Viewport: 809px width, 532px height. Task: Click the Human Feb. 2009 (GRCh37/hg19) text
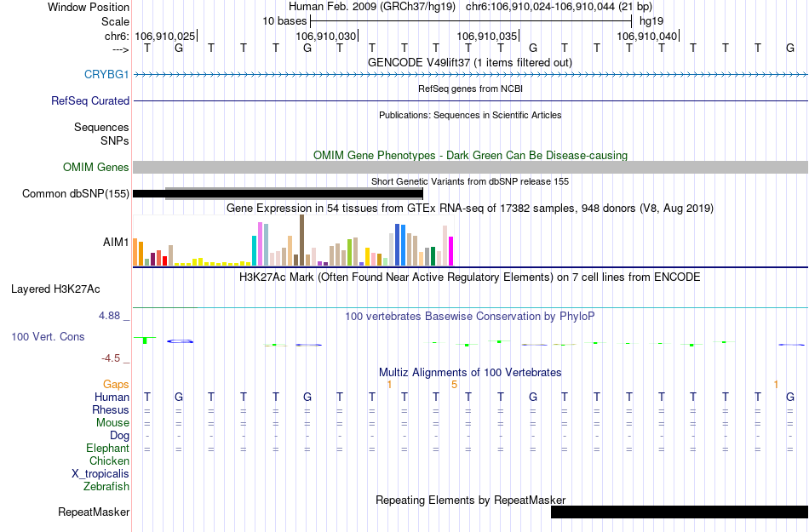pyautogui.click(x=372, y=7)
